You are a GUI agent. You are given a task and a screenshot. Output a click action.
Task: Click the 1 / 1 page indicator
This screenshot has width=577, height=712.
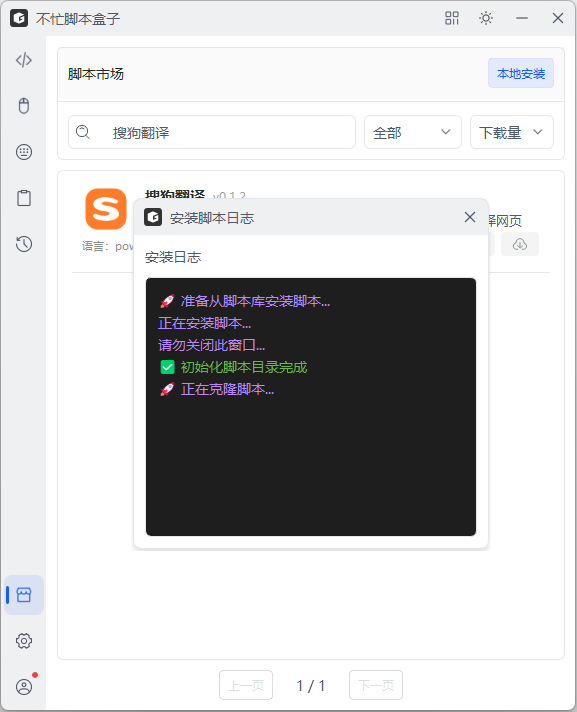tap(311, 686)
